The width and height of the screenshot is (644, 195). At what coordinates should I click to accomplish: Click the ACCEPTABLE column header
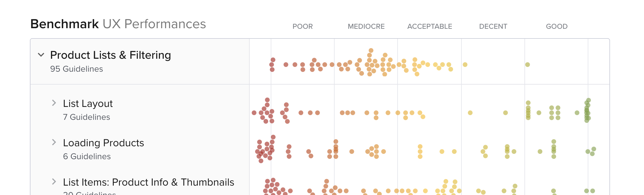430,26
